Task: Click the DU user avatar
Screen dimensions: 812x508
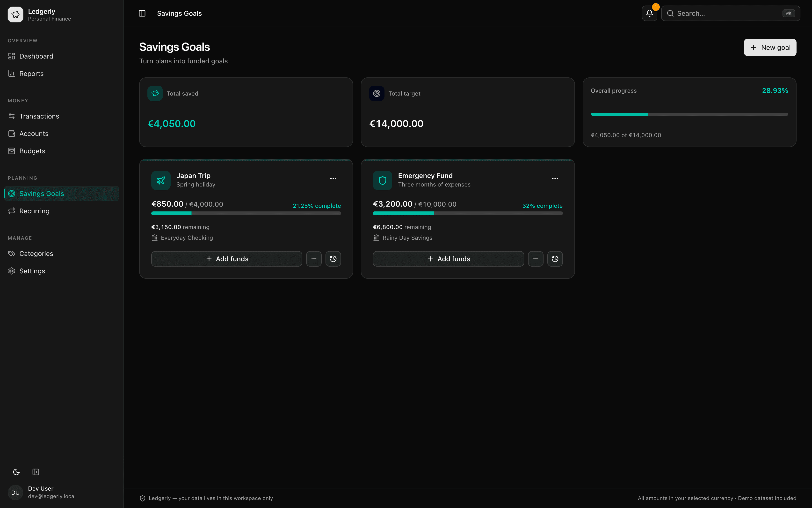Action: (15, 493)
